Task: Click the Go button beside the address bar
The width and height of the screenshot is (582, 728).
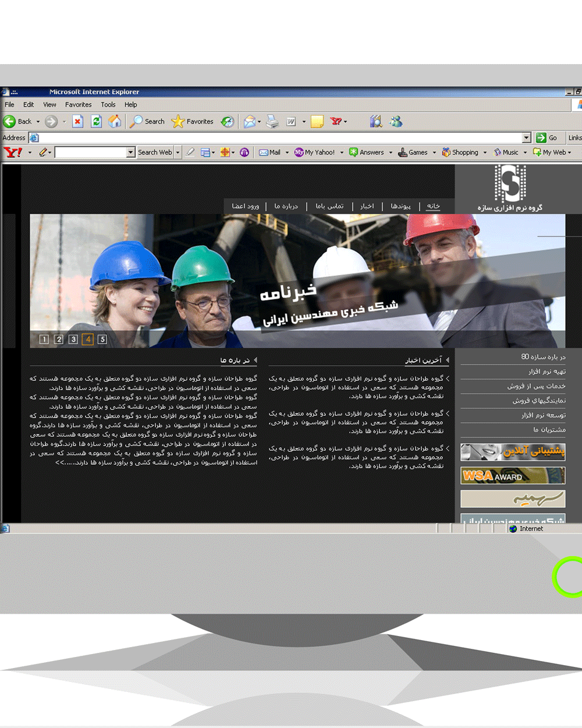Action: click(x=546, y=137)
